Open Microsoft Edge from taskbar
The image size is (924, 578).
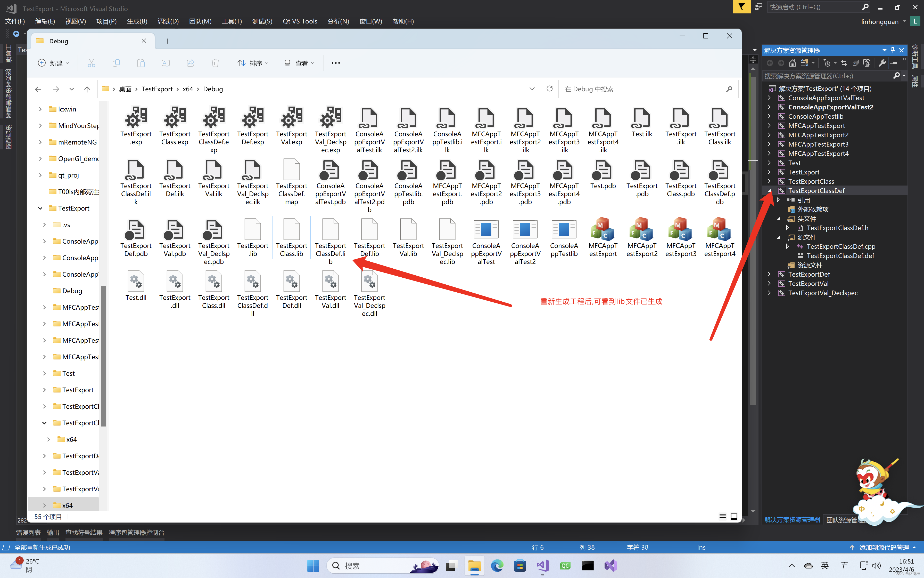tap(497, 566)
